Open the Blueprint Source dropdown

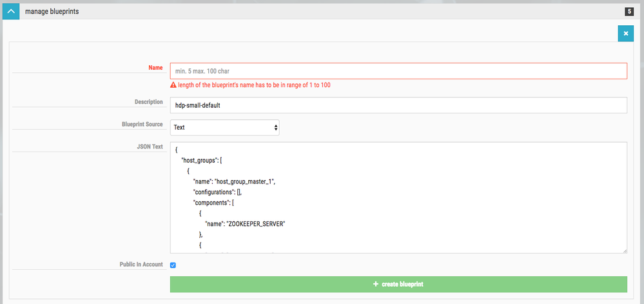(225, 128)
